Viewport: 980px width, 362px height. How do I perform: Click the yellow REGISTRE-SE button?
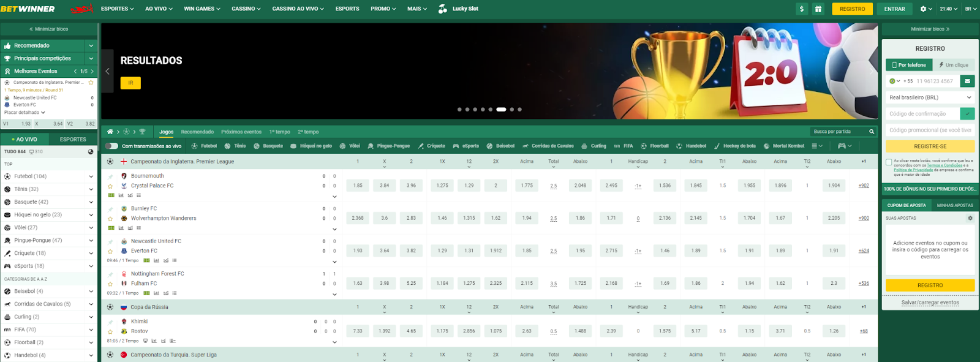[930, 146]
